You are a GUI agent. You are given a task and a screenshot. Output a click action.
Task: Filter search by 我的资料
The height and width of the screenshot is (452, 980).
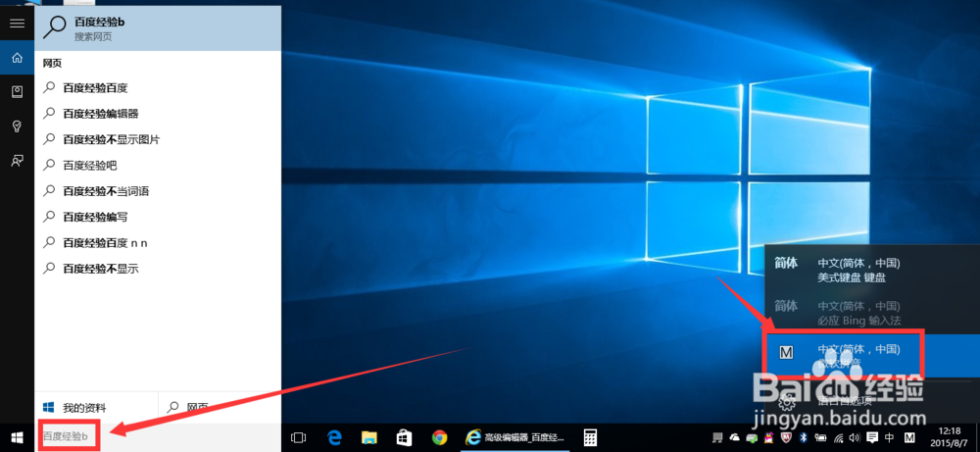pyautogui.click(x=96, y=408)
